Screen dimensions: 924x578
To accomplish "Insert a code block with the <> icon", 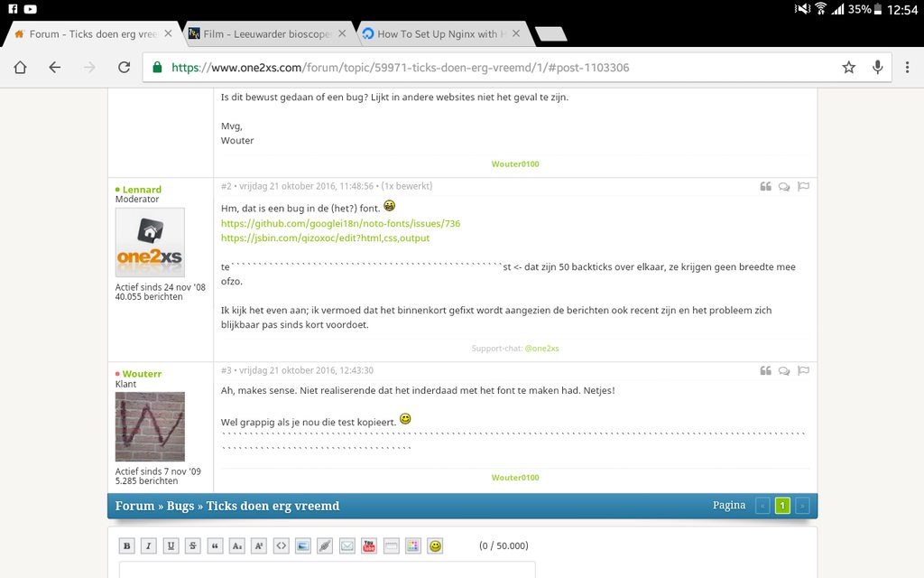I will click(282, 546).
